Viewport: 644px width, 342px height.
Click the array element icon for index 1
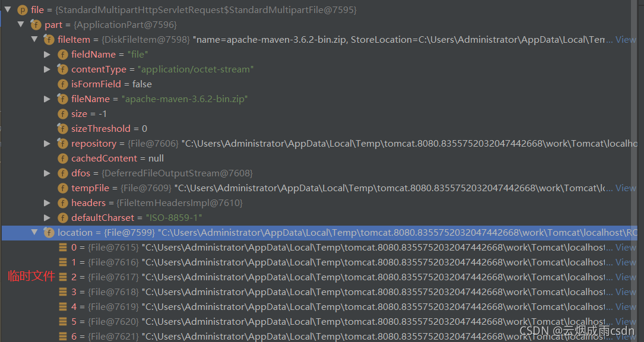[63, 262]
